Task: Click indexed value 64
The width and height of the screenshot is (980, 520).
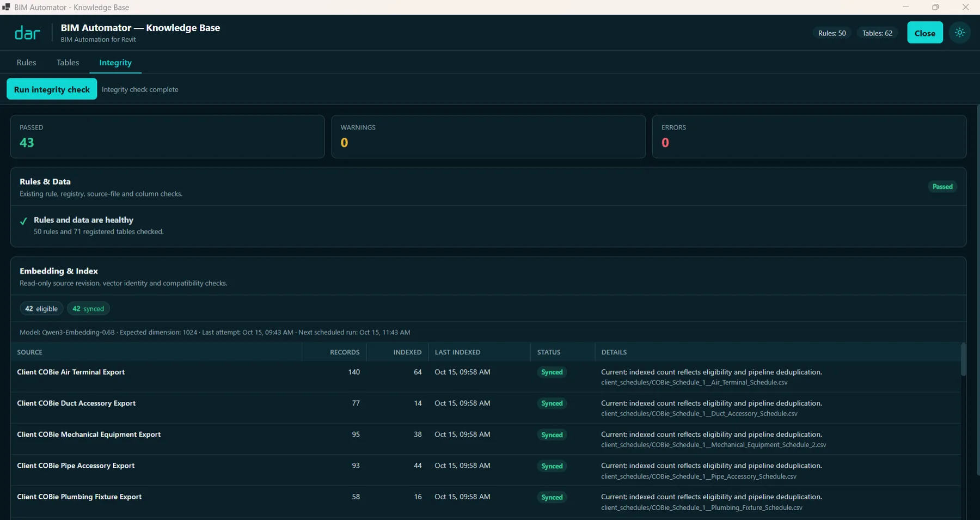Action: tap(418, 372)
